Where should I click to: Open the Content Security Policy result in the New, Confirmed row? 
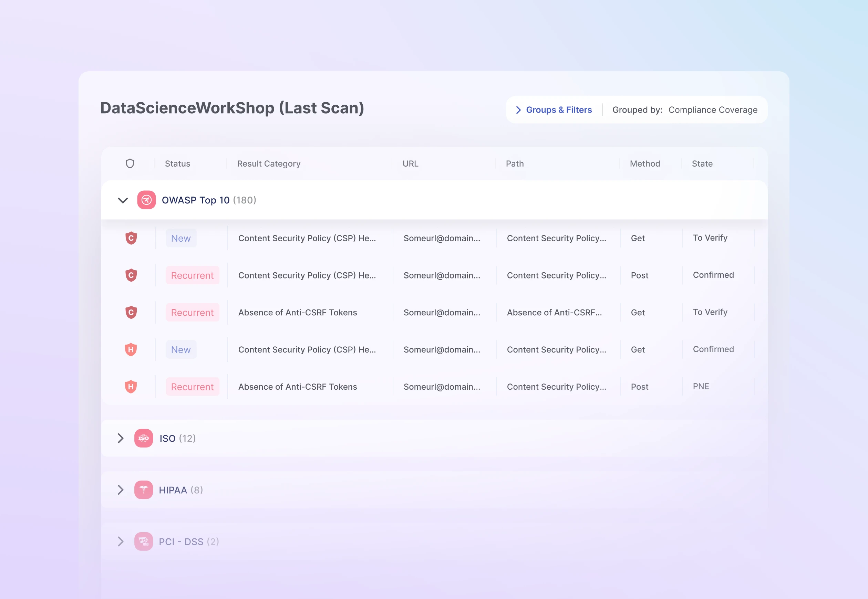click(x=307, y=349)
